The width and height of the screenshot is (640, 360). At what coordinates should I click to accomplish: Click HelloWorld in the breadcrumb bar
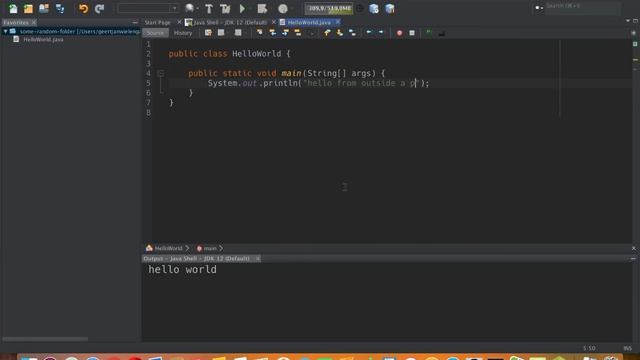pyautogui.click(x=168, y=248)
